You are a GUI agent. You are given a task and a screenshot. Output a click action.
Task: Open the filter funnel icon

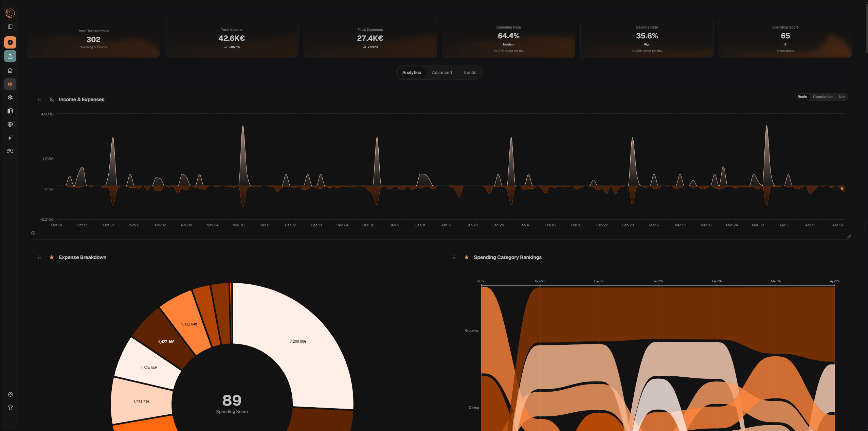tap(11, 408)
